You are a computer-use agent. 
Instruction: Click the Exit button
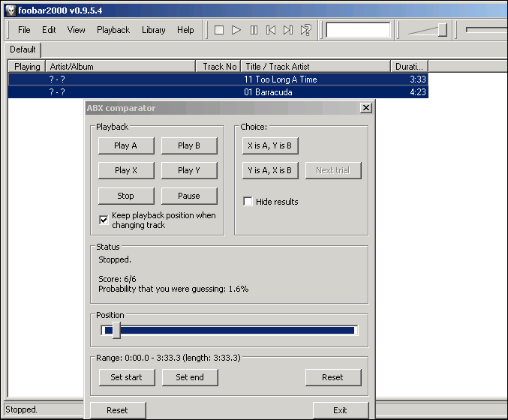tap(341, 410)
